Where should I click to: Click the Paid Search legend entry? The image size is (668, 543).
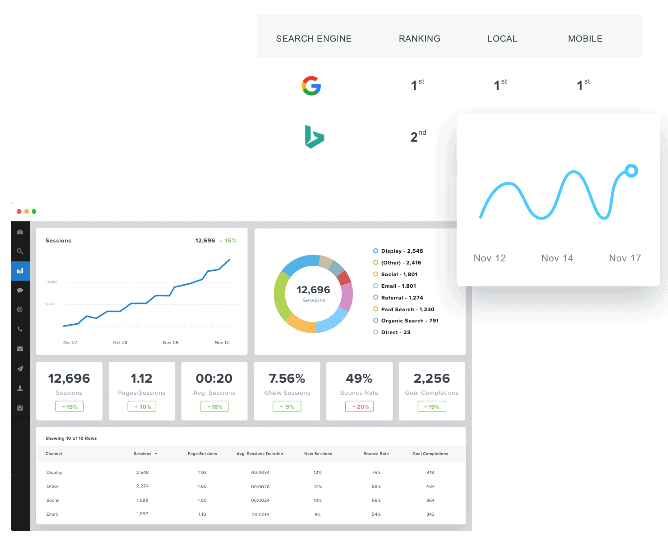click(403, 309)
